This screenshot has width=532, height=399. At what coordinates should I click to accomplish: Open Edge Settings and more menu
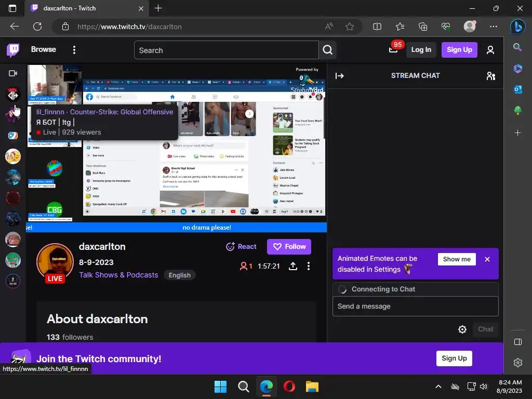[x=494, y=26]
